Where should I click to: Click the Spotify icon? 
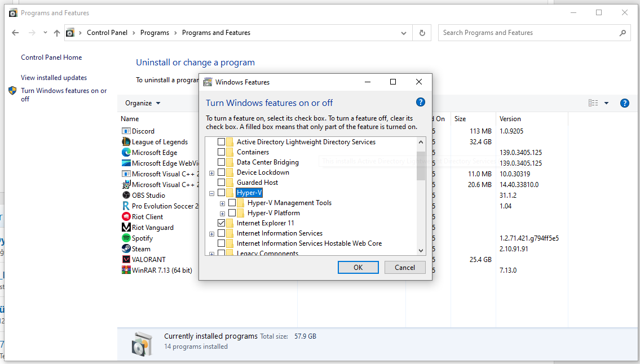[126, 238]
